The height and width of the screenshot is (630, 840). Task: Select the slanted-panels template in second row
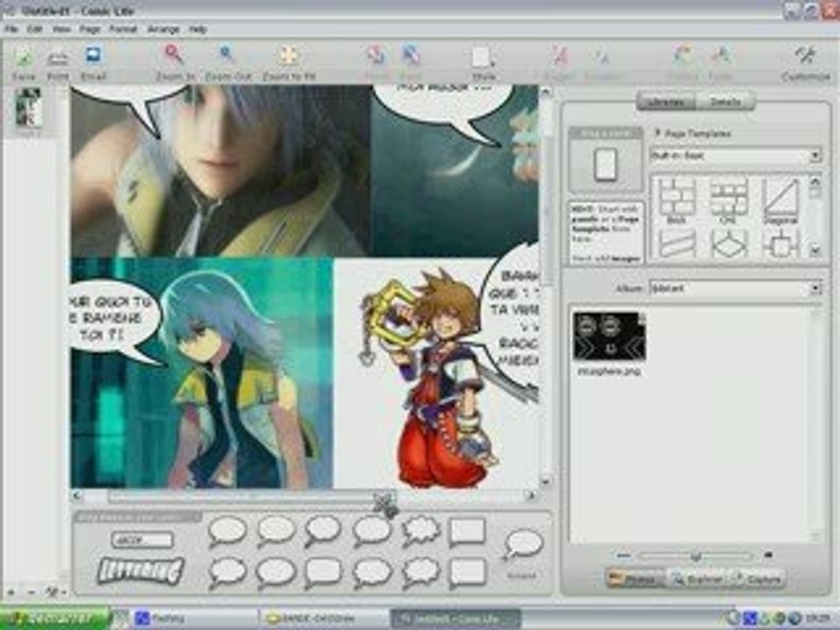pyautogui.click(x=676, y=244)
